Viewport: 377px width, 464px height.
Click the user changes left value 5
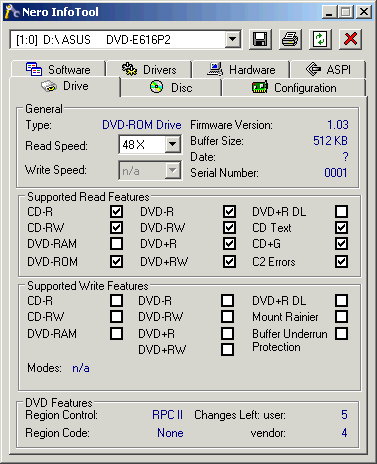344,415
